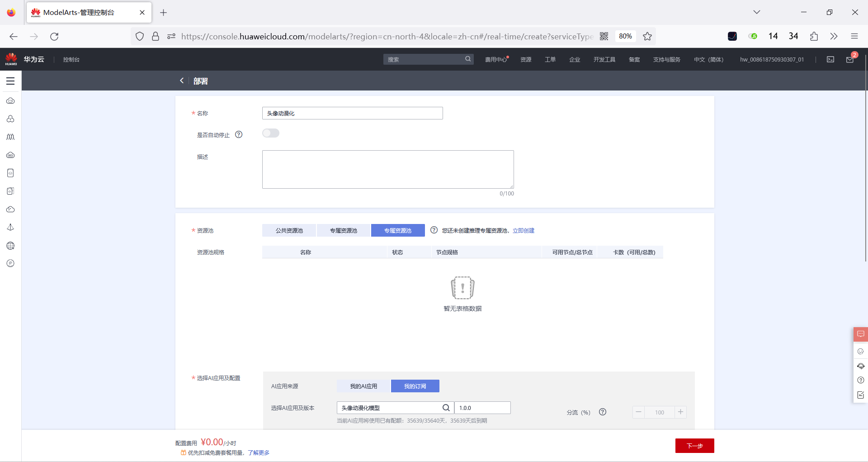Click the page's vertical scrollbar
Viewport: 868px width, 462px height.
pos(866,158)
